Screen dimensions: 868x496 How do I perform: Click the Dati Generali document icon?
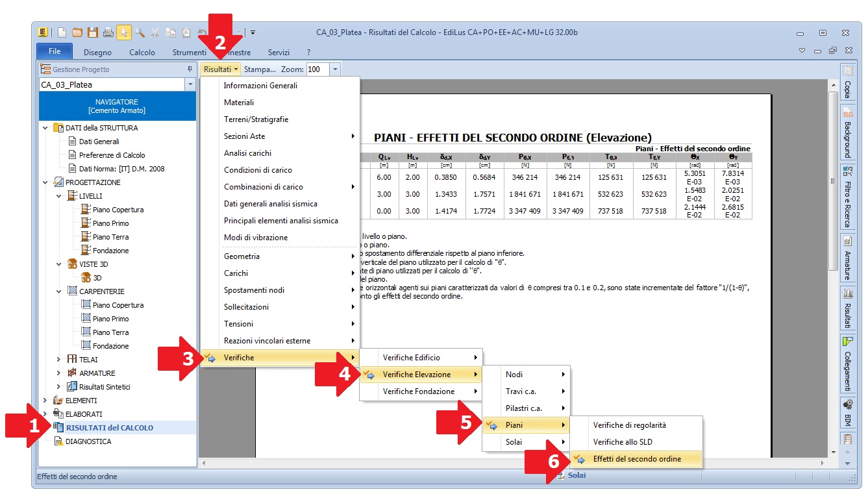click(x=72, y=142)
